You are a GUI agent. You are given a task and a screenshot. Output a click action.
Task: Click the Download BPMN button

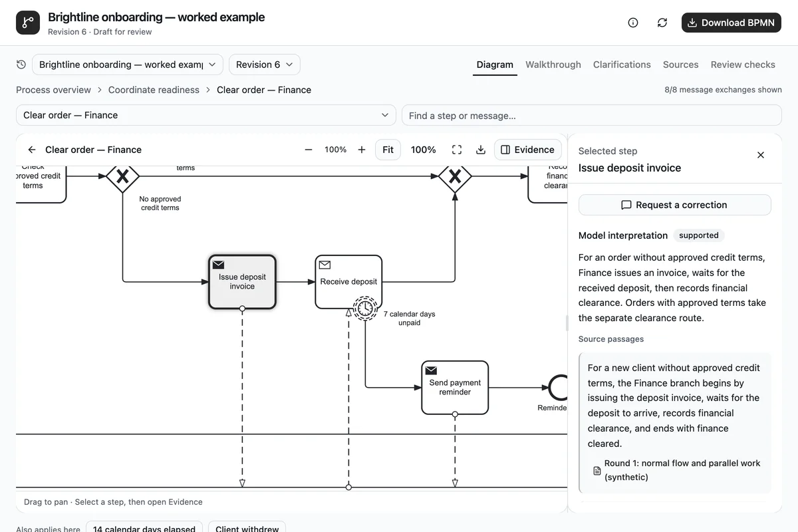(731, 23)
